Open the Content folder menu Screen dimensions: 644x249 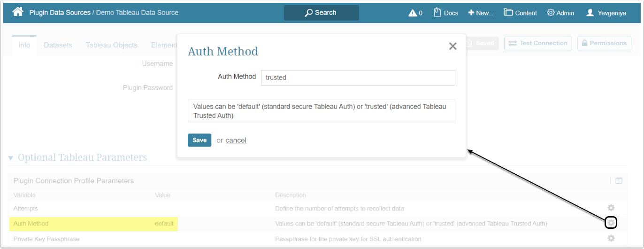520,13
